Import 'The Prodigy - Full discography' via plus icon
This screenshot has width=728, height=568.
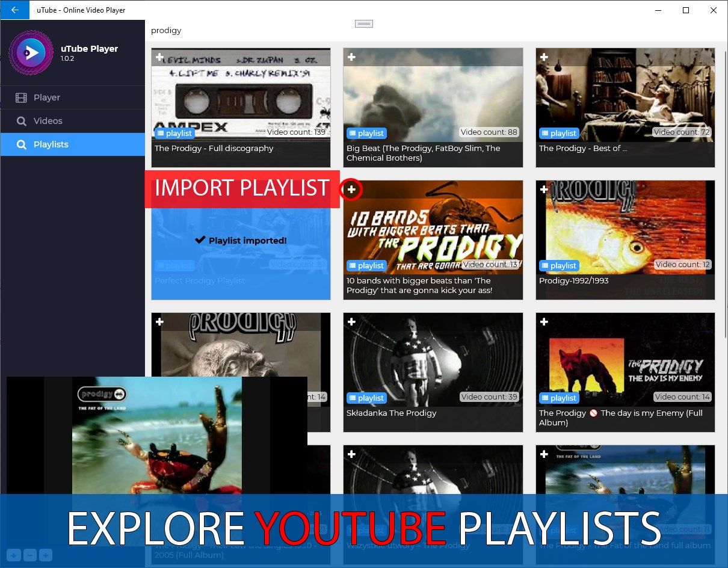(159, 57)
